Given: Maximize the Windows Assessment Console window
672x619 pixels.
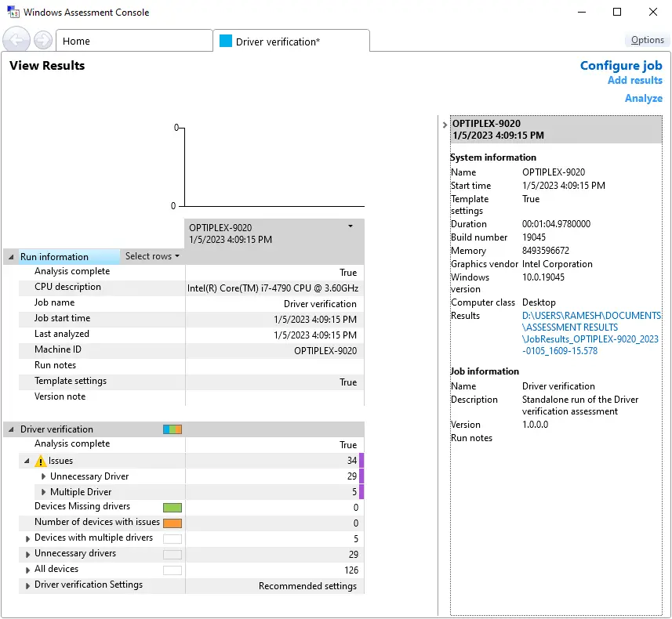Looking at the screenshot, I should 616,12.
